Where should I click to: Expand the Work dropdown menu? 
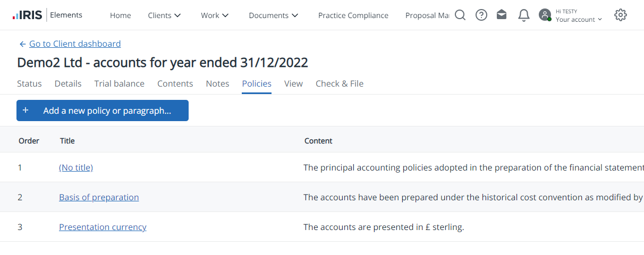tap(215, 15)
